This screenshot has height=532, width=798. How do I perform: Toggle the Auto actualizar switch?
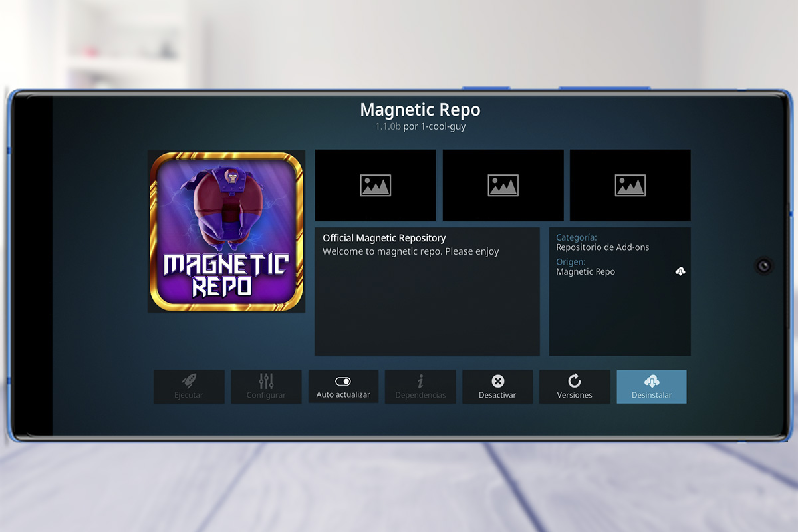pyautogui.click(x=343, y=386)
